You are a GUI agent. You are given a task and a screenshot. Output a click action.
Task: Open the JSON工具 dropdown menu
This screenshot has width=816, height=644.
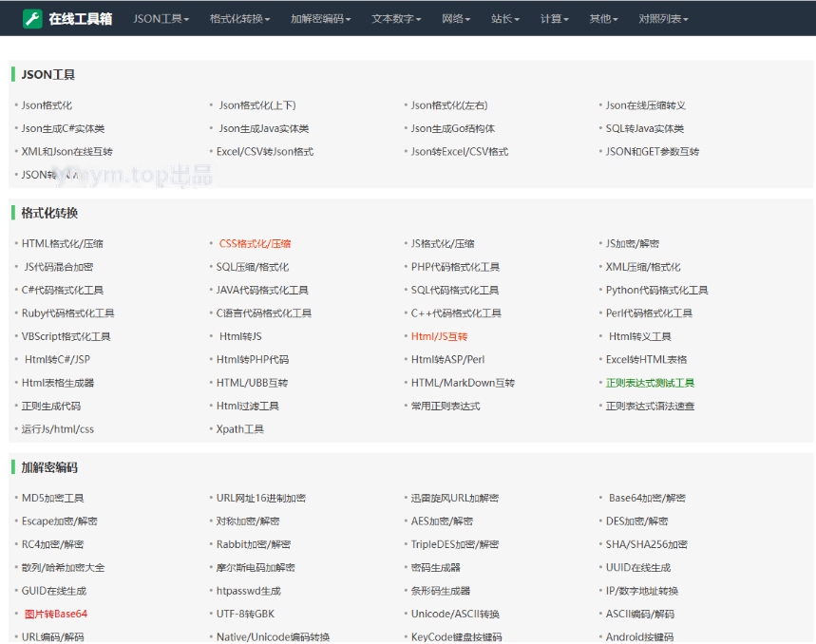pyautogui.click(x=161, y=19)
